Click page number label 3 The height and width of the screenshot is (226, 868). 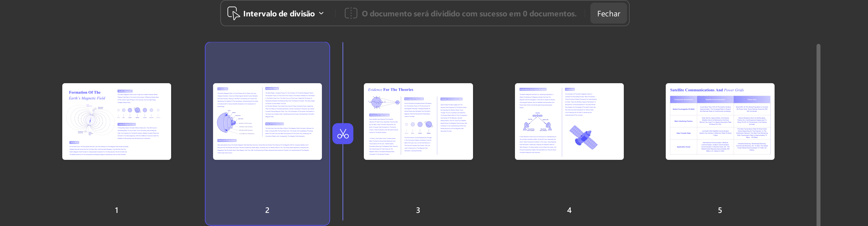tap(418, 210)
